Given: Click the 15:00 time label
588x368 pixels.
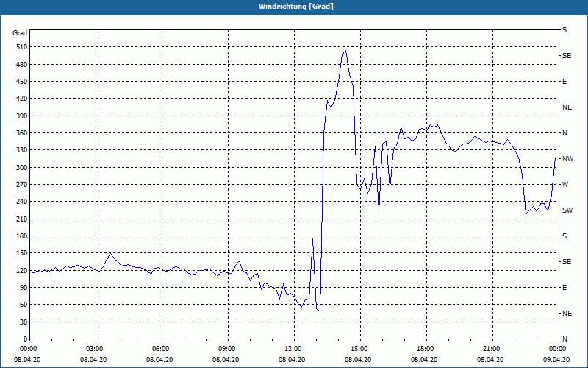Looking at the screenshot, I should (359, 349).
